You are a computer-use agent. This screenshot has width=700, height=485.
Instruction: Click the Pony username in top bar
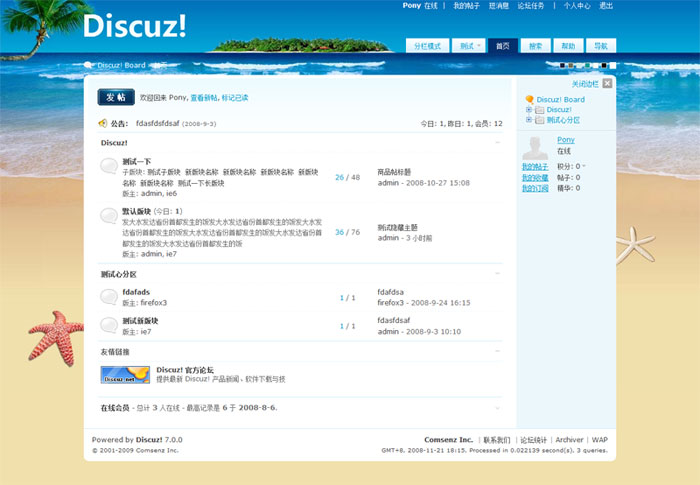(x=412, y=6)
